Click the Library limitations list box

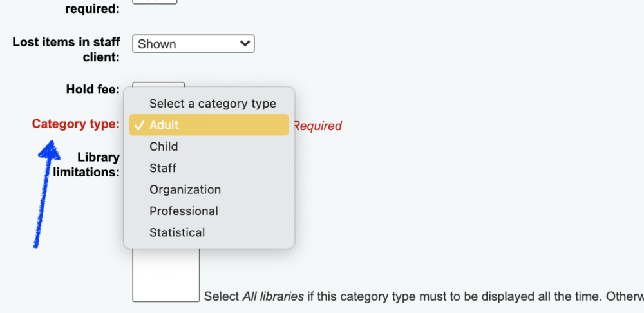[166, 276]
